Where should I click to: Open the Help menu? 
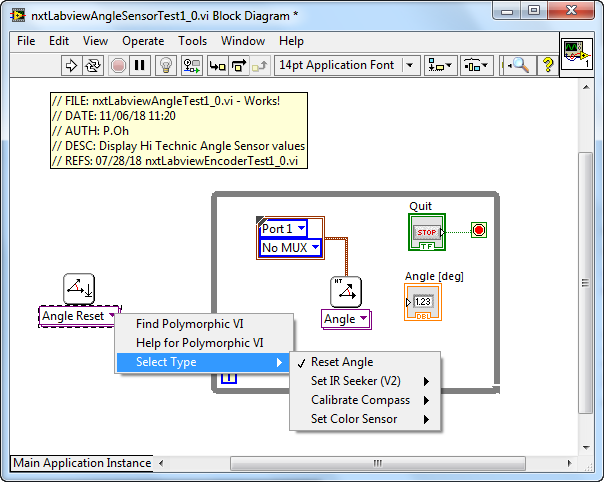pos(291,41)
